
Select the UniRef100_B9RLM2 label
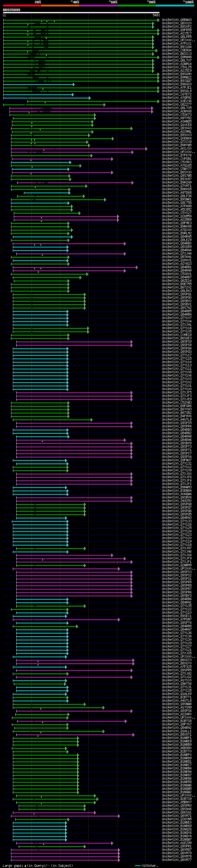click(x=177, y=233)
